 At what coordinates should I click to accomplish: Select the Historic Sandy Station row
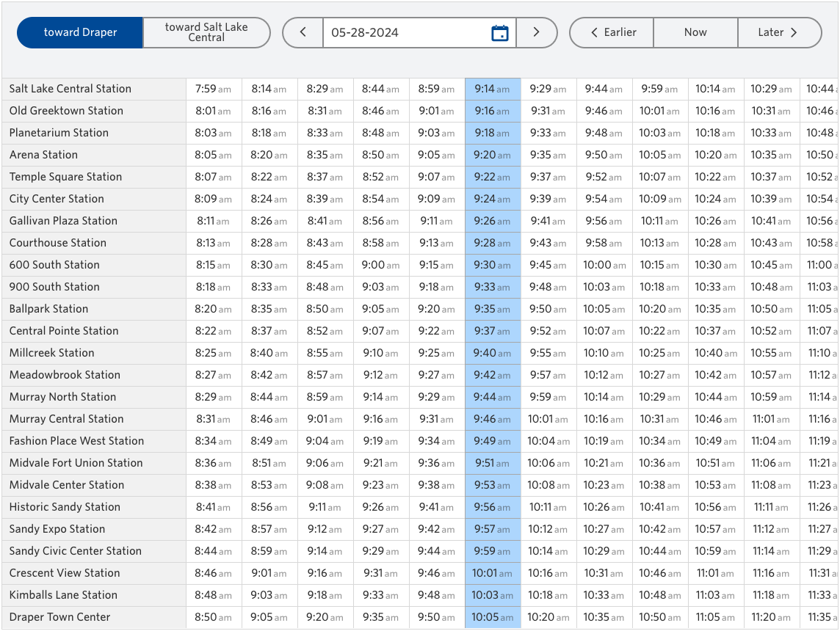65,507
